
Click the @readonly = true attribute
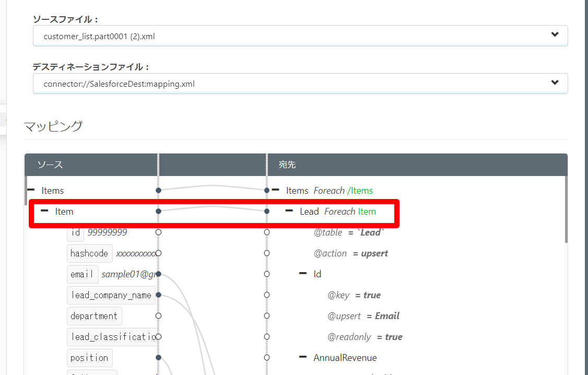(x=365, y=337)
